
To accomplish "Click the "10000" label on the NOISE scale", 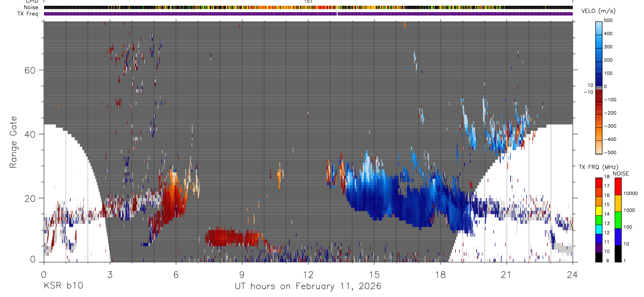I will pyautogui.click(x=630, y=193).
